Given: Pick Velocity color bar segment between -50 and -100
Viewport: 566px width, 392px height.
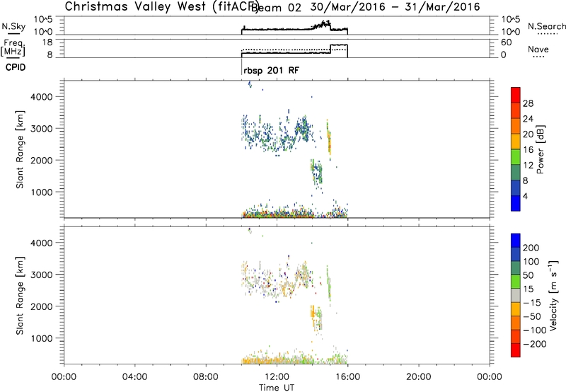Looking at the screenshot, I should coord(516,323).
